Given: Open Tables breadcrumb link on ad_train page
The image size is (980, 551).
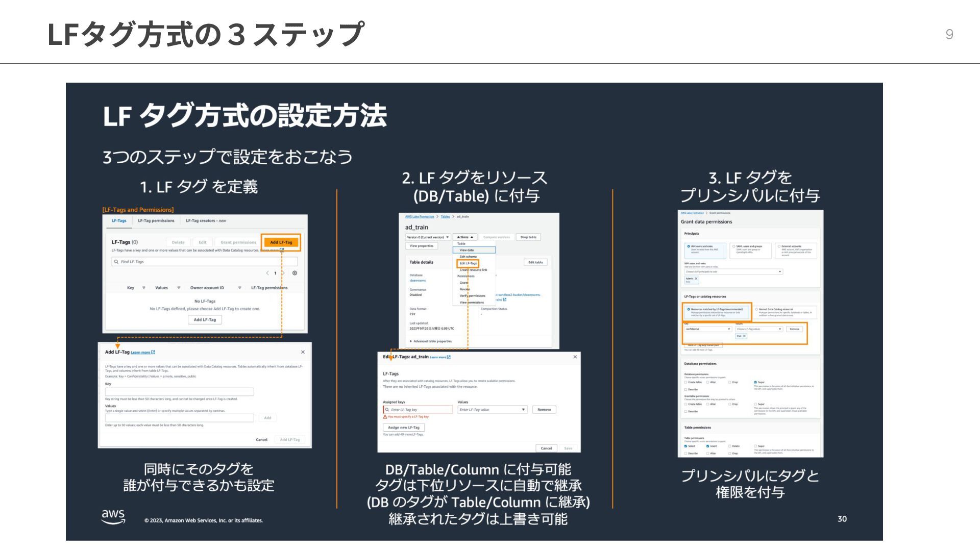Looking at the screenshot, I should pyautogui.click(x=446, y=216).
